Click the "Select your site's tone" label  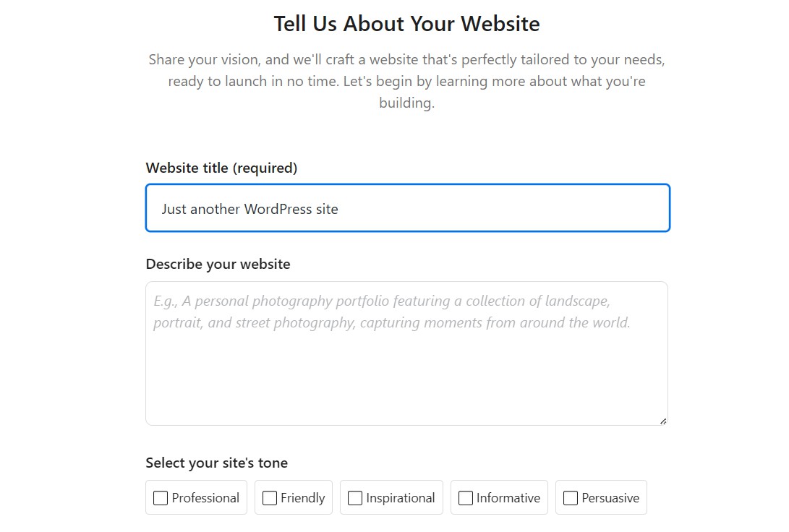point(216,463)
